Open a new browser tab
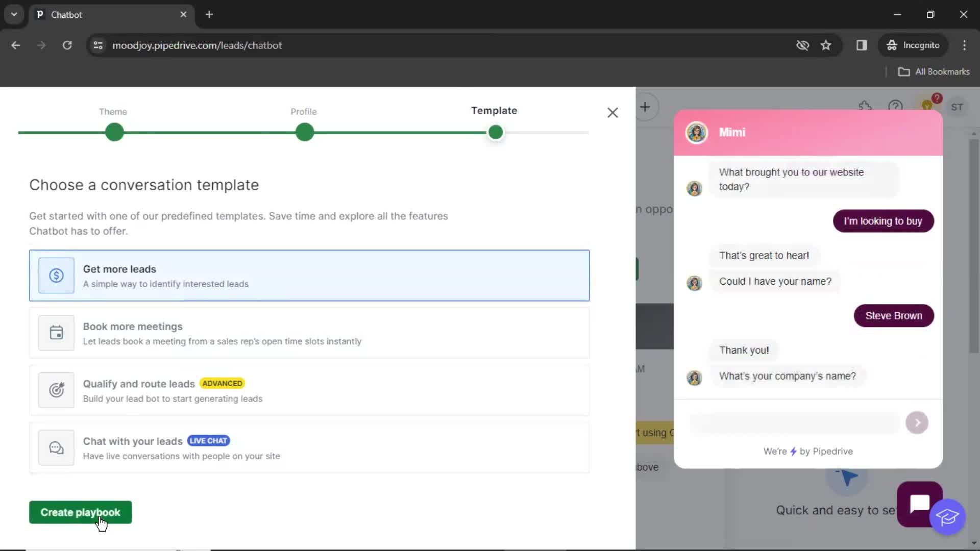Image resolution: width=980 pixels, height=551 pixels. [209, 15]
